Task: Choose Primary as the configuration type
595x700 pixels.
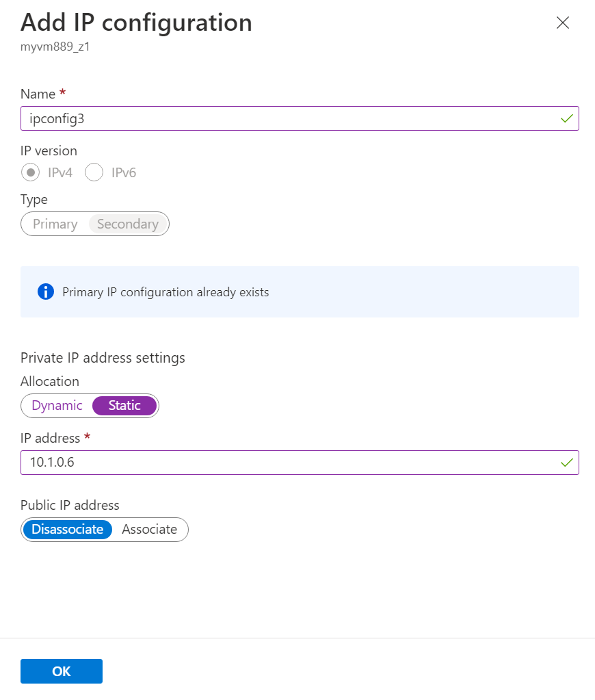Action: click(55, 224)
